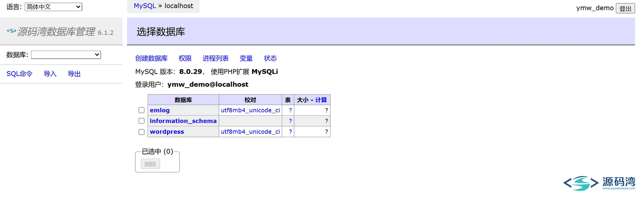This screenshot has height=199, width=644.
Task: Click the localhost breadcrumb text
Action: 179,6
